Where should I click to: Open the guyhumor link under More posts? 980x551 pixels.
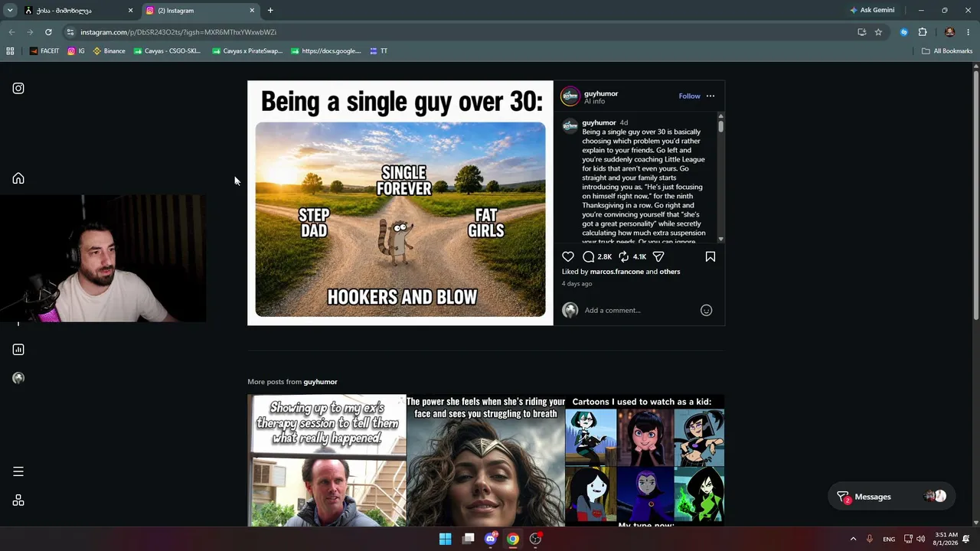[x=320, y=382]
